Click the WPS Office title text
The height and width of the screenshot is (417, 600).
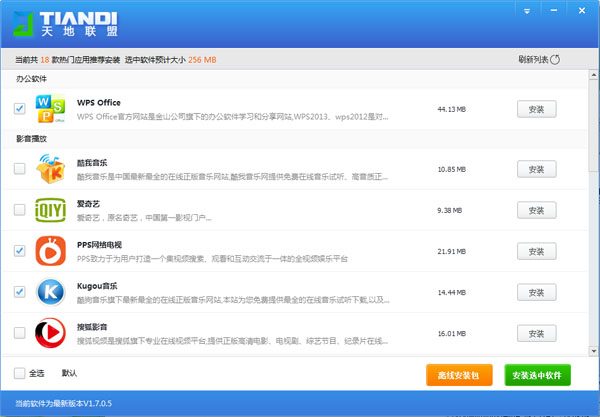pyautogui.click(x=99, y=103)
